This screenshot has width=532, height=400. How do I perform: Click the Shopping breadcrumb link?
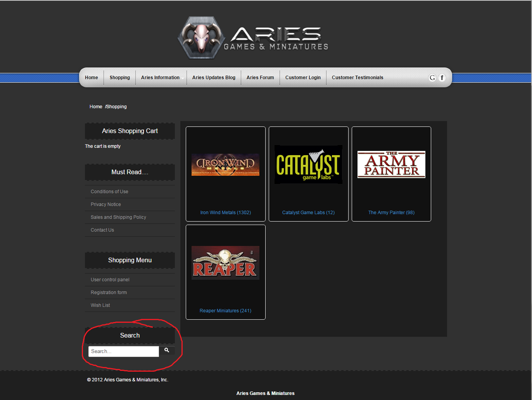[x=116, y=107]
